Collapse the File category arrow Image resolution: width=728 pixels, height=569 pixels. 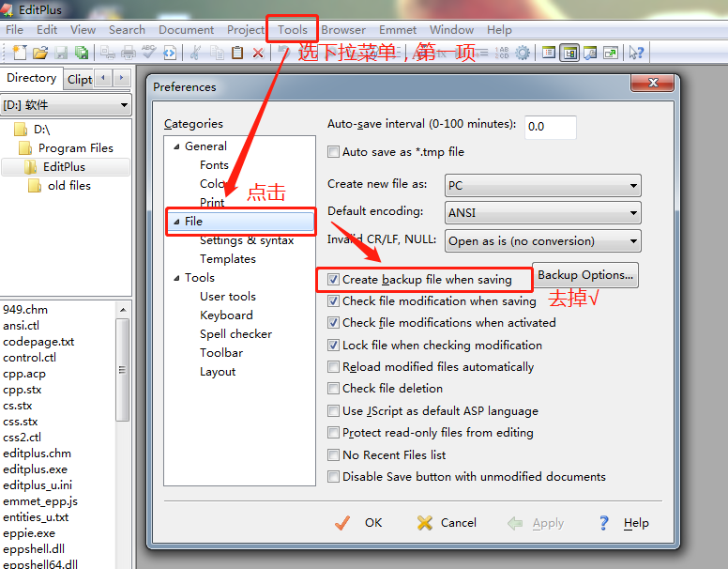point(176,223)
